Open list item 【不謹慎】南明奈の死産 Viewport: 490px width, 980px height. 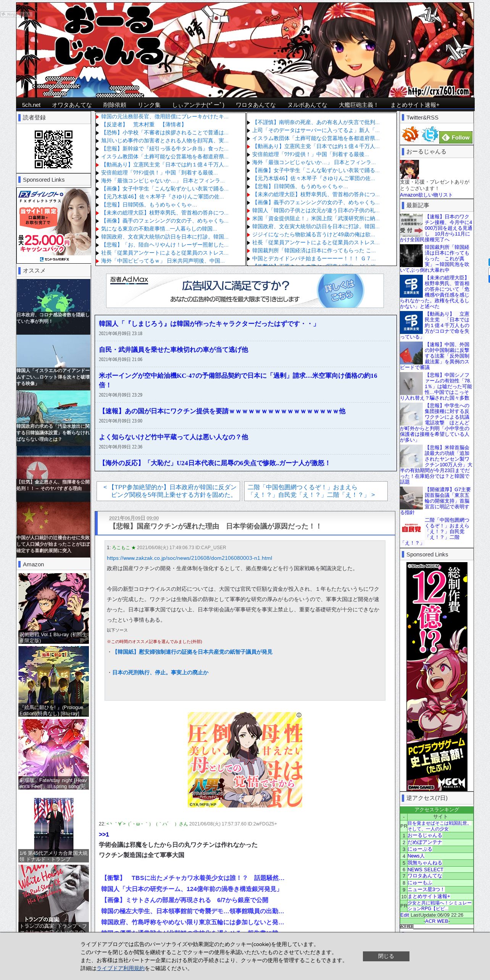[316, 122]
